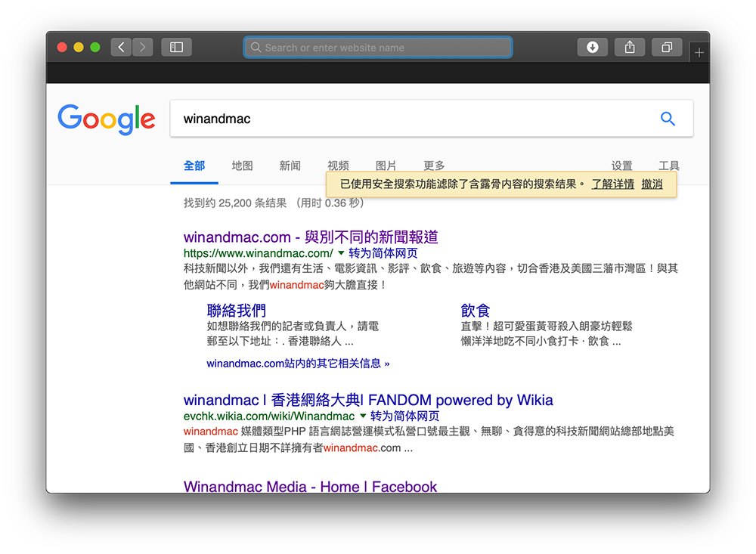The width and height of the screenshot is (756, 554).
Task: Open the 更多 search options menu
Action: [x=434, y=166]
